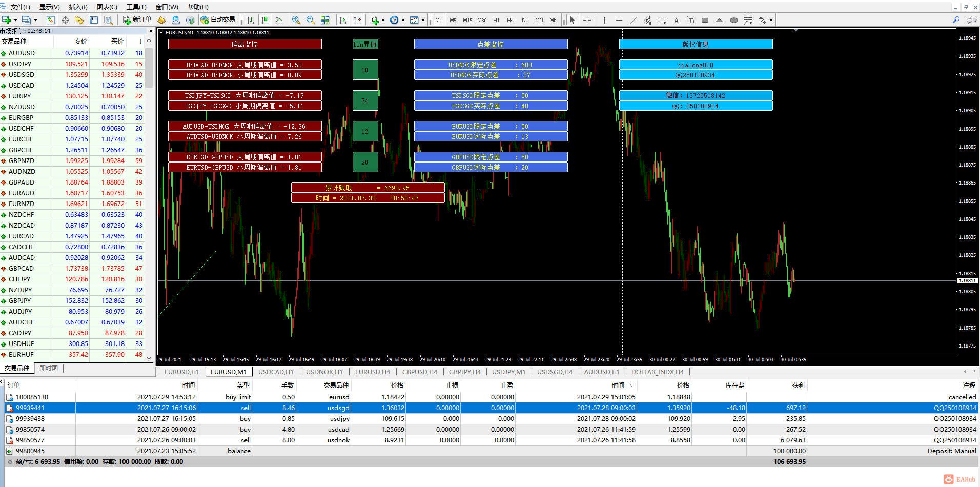The height and width of the screenshot is (487, 980).
Task: Open the Strategy Tester magnifier icon
Action: 108,20
